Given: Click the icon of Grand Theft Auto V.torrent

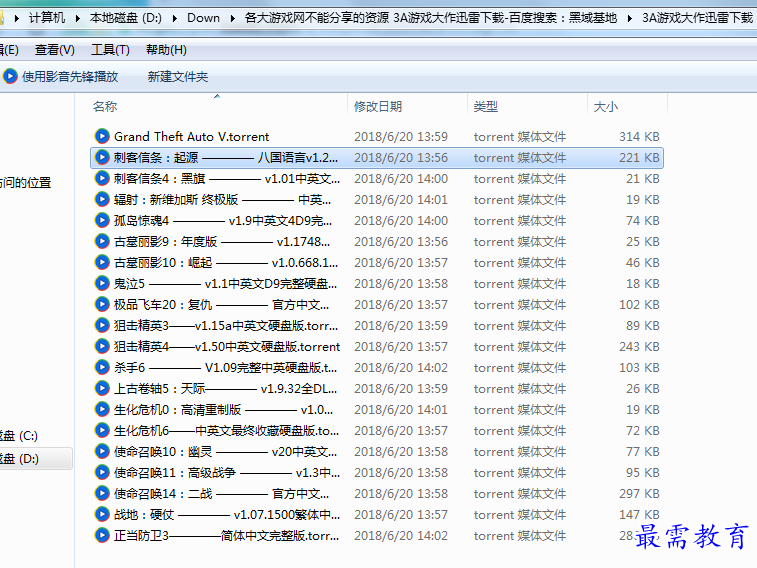Looking at the screenshot, I should pos(102,137).
